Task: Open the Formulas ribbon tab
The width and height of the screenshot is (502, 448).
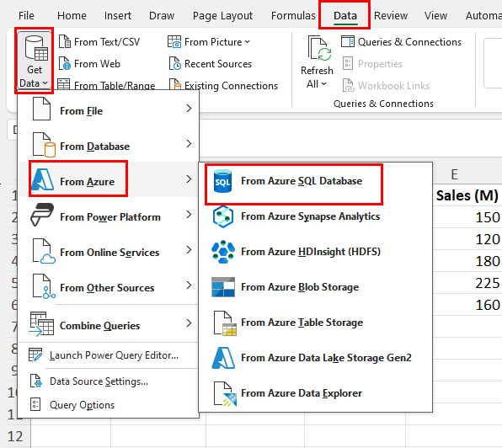Action: (293, 15)
